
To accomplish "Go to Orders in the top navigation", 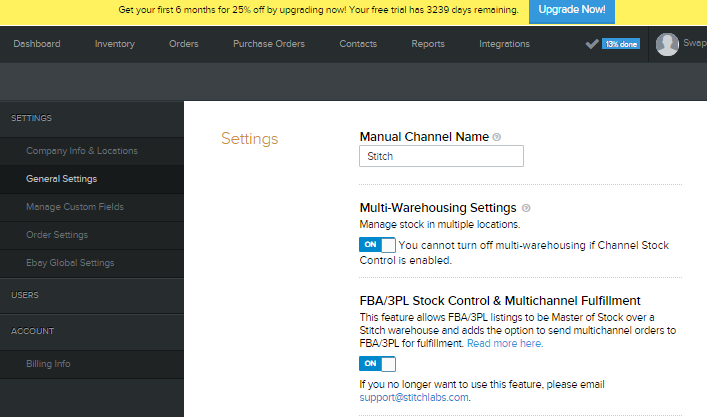I will [x=184, y=44].
